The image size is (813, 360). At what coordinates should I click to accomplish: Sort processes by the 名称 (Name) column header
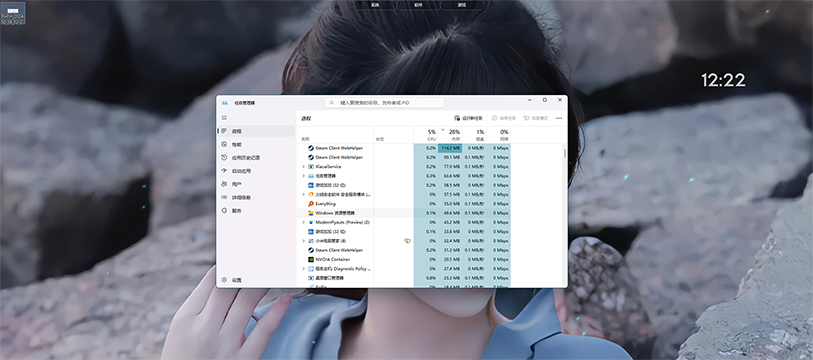pyautogui.click(x=335, y=135)
